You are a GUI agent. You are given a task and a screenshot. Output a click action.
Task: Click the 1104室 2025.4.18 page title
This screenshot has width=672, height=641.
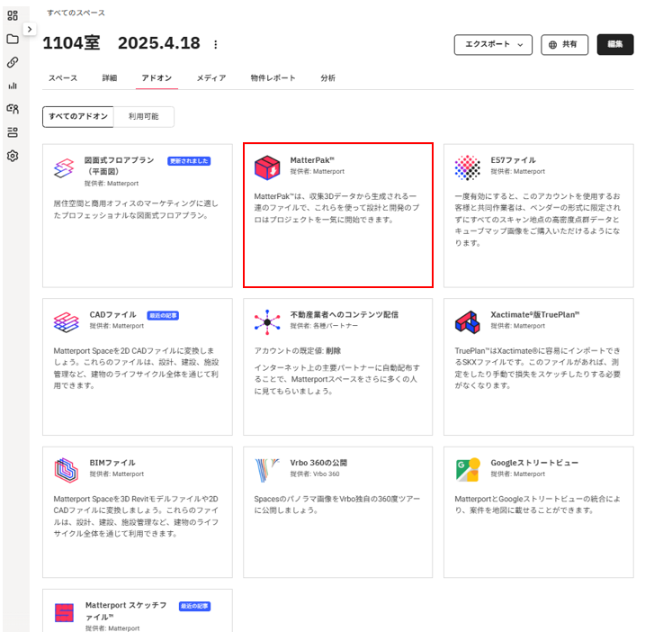pos(121,43)
